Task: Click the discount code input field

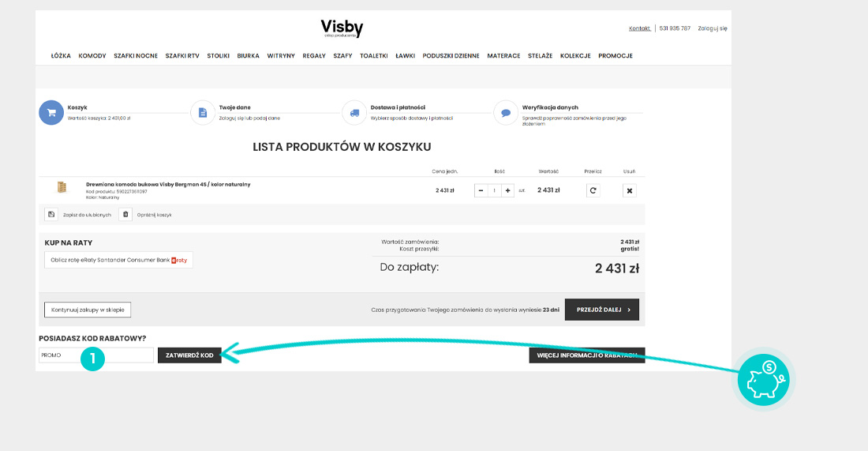Action: pos(95,355)
